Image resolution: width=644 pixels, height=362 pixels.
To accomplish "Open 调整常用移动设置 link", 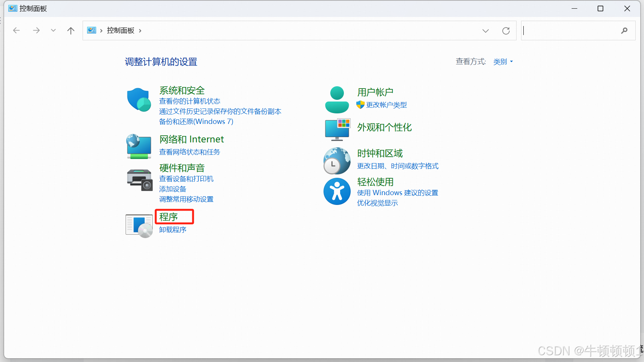I will [x=186, y=199].
